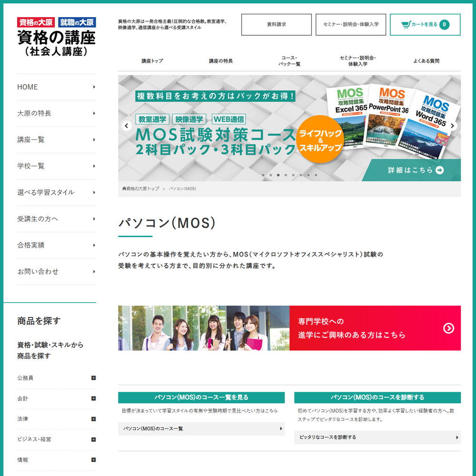Open the コース・パック一覧 navigation tab
Image resolution: width=476 pixels, height=476 pixels.
[x=289, y=61]
